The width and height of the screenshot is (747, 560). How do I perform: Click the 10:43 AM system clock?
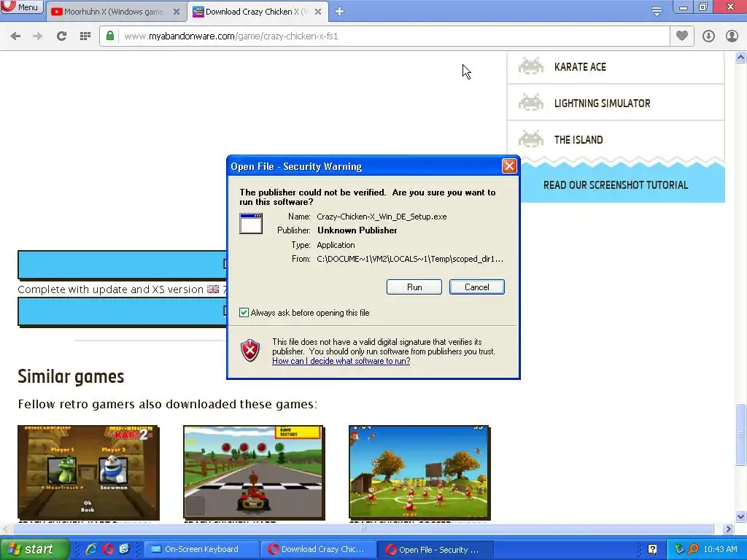click(720, 549)
